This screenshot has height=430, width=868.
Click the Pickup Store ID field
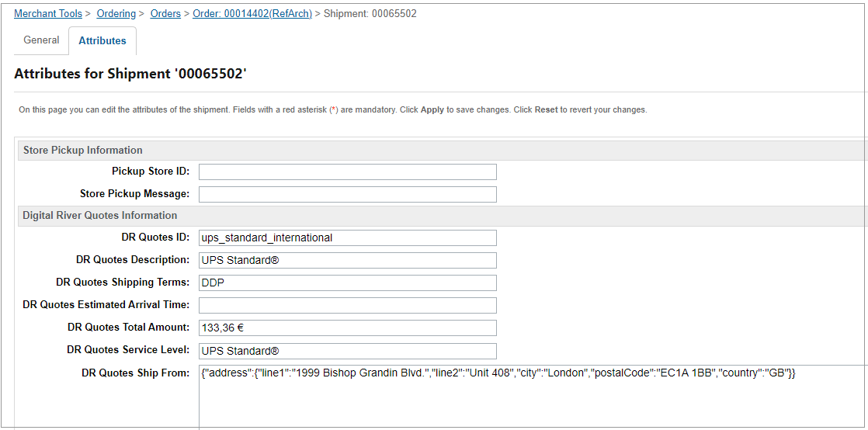[347, 172]
